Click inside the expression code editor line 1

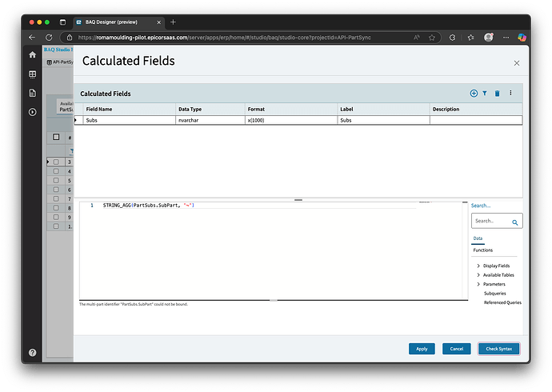click(x=261, y=205)
